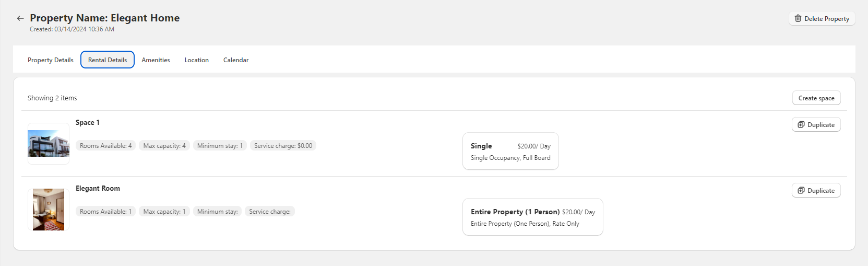View the Calendar tab
This screenshot has height=266, width=868.
coord(236,60)
